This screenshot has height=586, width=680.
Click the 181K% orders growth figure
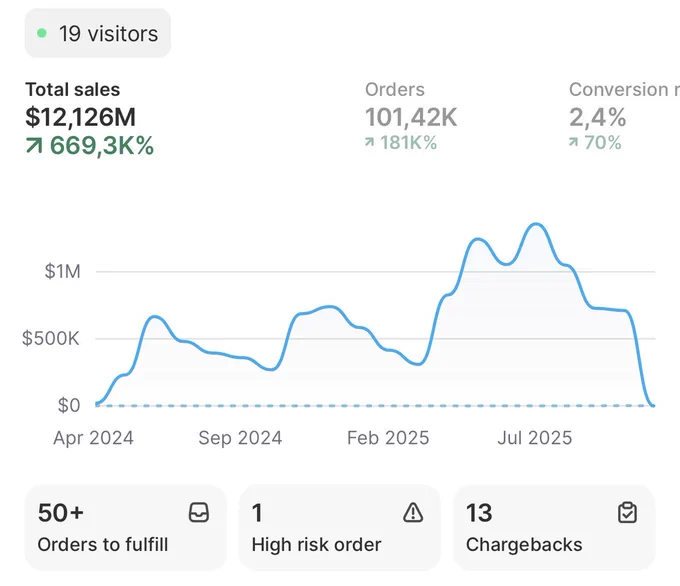(408, 143)
